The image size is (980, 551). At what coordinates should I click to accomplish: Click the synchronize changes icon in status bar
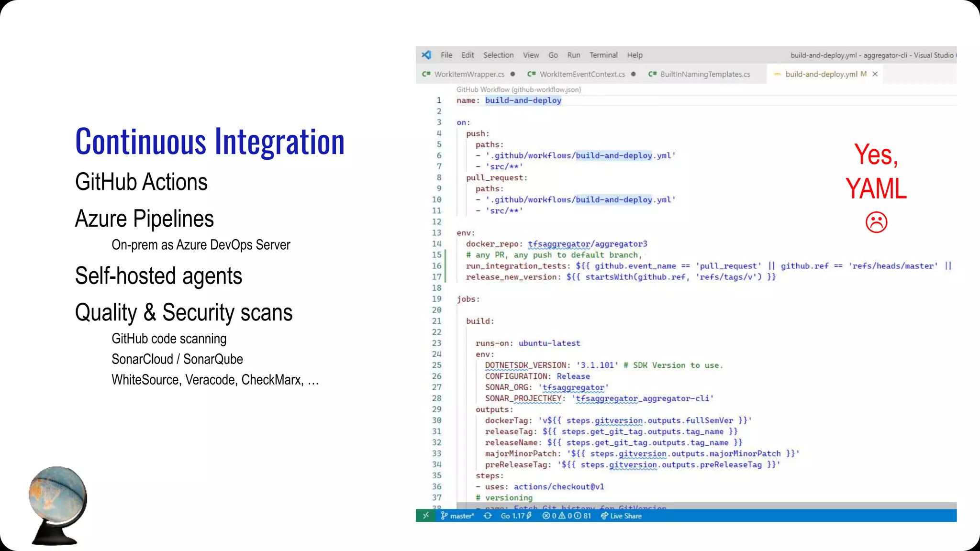click(488, 516)
